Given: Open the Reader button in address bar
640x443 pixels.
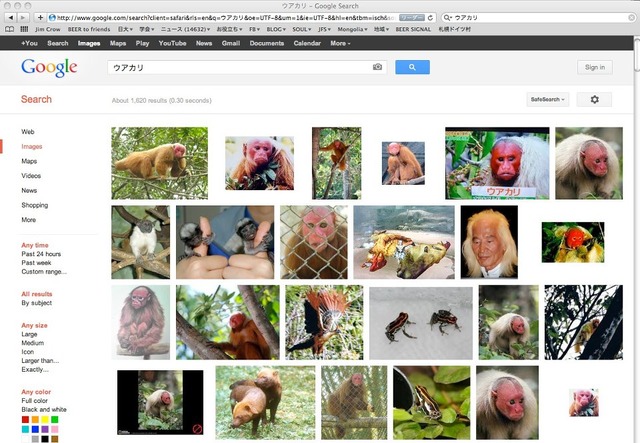Looking at the screenshot, I should point(411,18).
